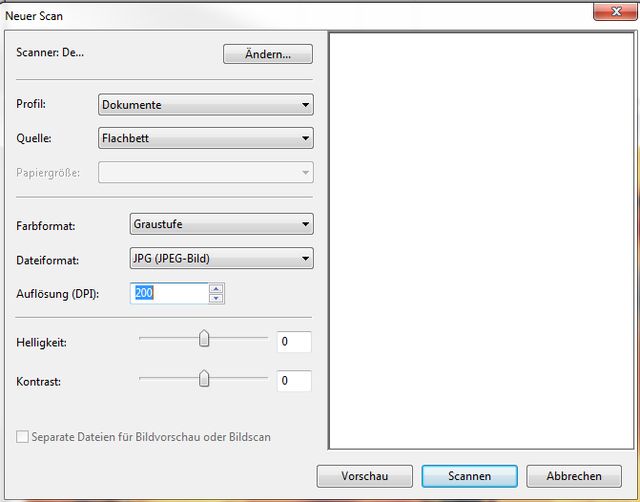Expand the Dateiformat dropdown showing JPG
Image resolution: width=640 pixels, height=502 pixels.
click(x=222, y=258)
